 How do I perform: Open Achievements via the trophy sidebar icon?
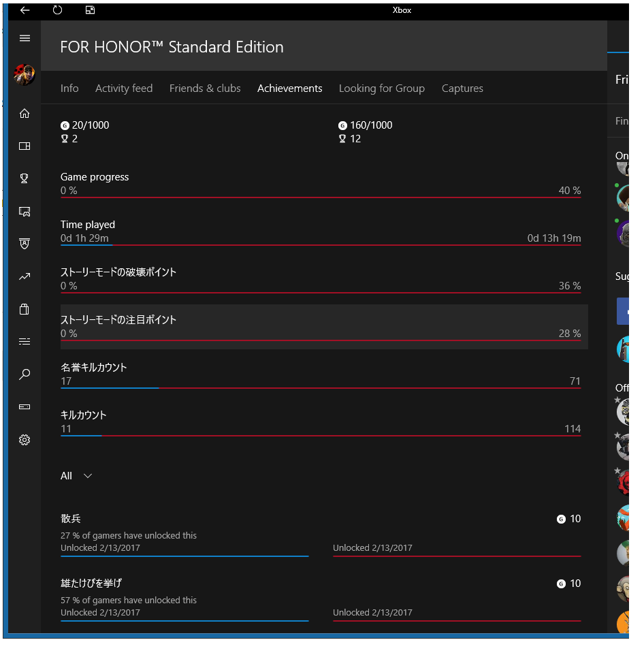click(x=25, y=178)
